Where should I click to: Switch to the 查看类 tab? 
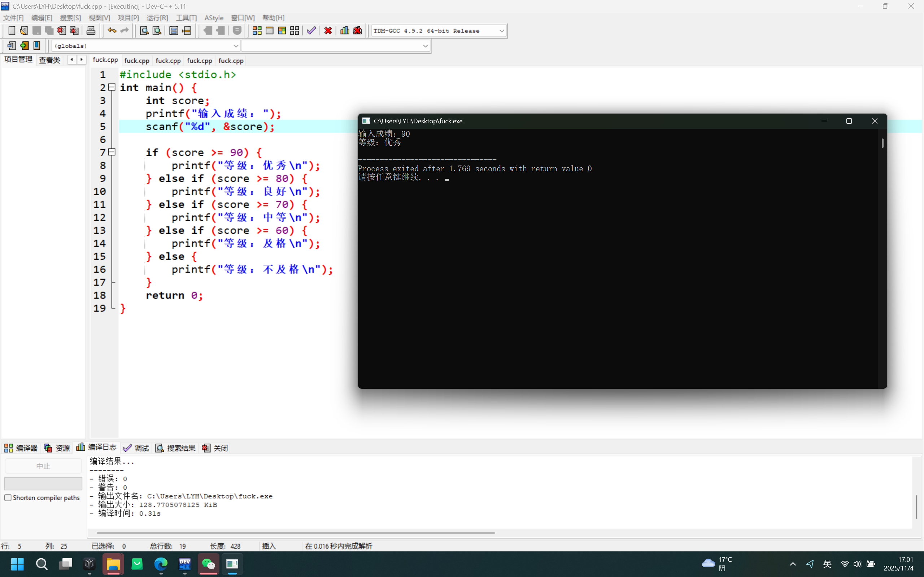tap(50, 60)
